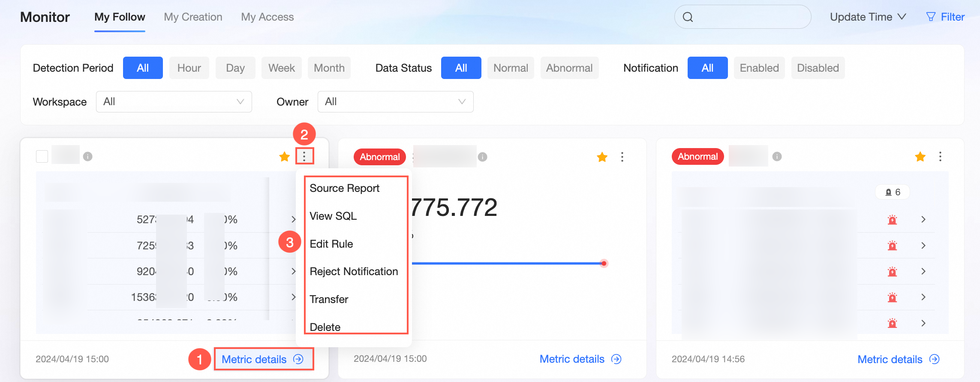Click fifth red alarm icon in third card

point(892,323)
